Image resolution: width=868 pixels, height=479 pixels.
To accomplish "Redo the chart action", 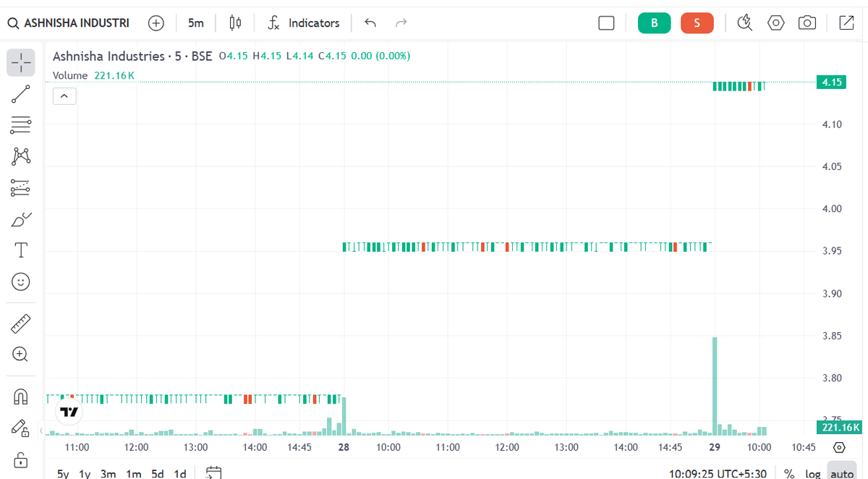I will (x=401, y=23).
